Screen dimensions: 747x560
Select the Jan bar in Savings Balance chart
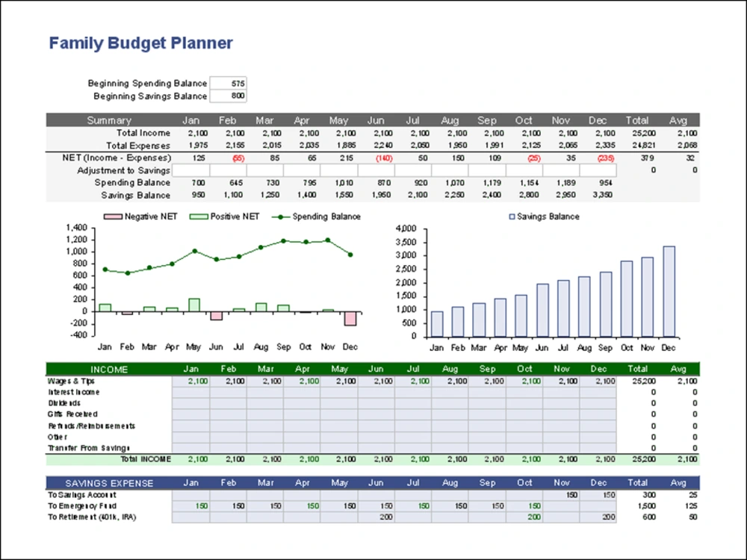437,324
